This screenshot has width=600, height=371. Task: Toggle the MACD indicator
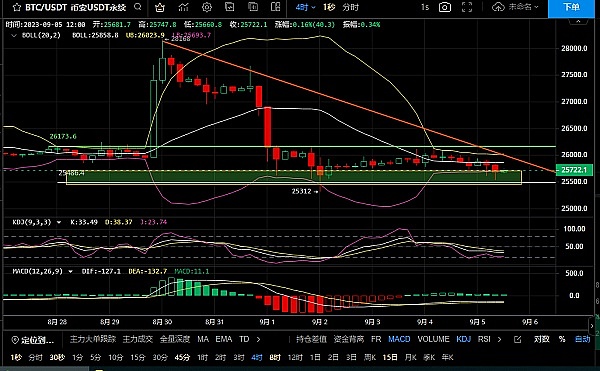coord(399,339)
